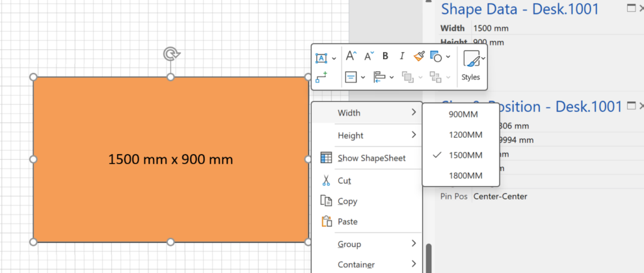Click the bottom-middle selection handle of shape

(x=171, y=242)
